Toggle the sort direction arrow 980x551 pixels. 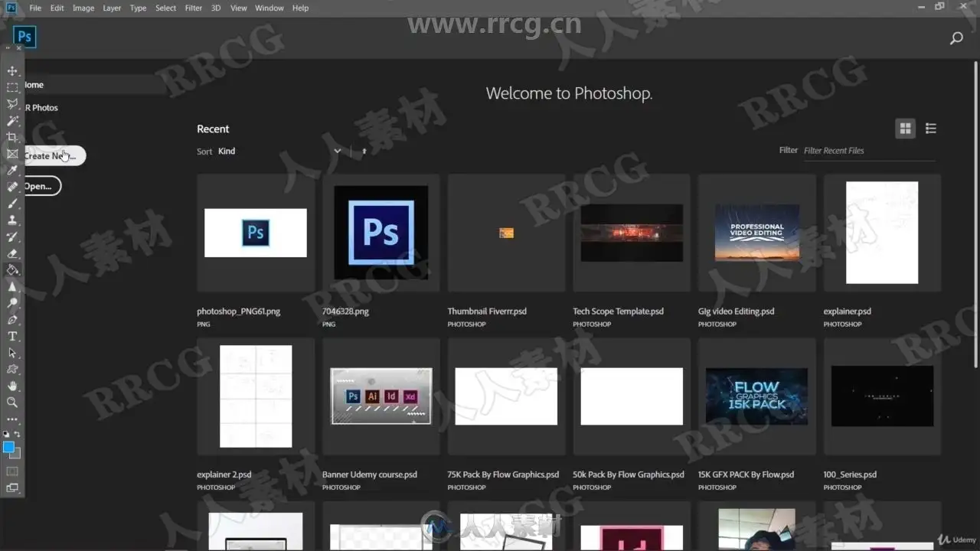(364, 152)
